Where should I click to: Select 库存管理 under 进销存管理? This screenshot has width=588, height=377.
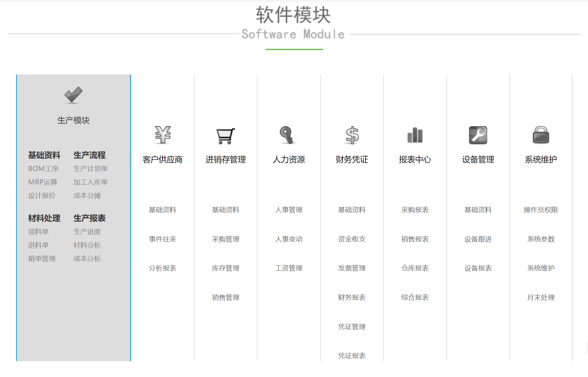click(226, 268)
